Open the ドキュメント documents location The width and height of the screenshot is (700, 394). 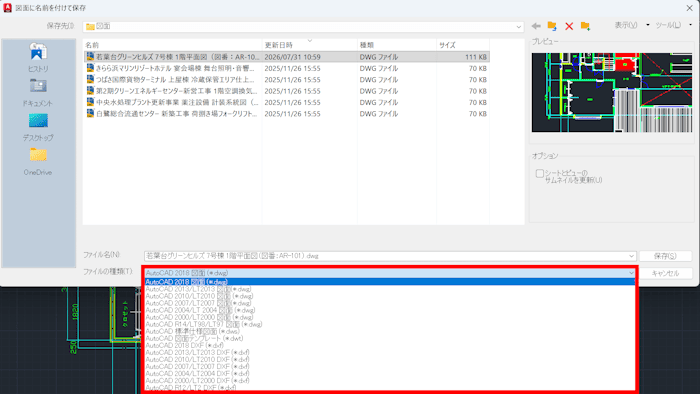point(38,93)
